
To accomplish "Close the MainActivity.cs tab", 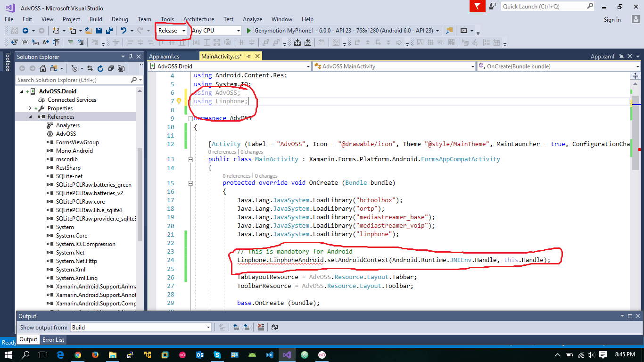I will tap(256, 57).
